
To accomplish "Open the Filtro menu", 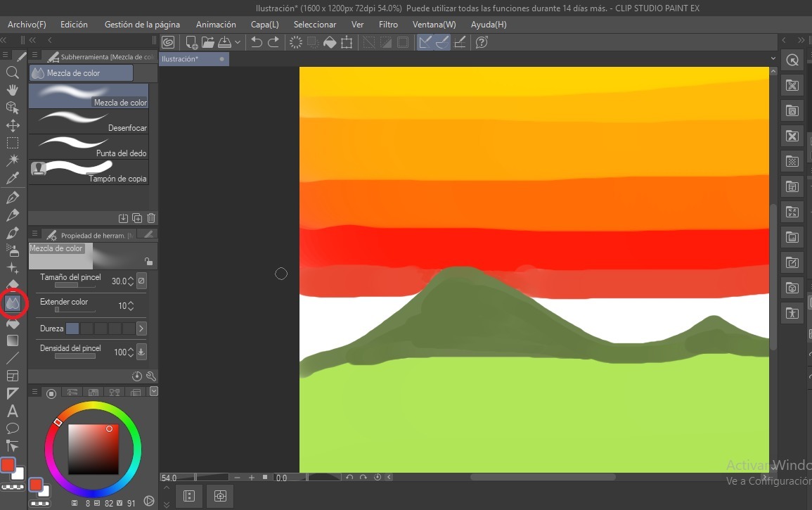I will click(388, 25).
